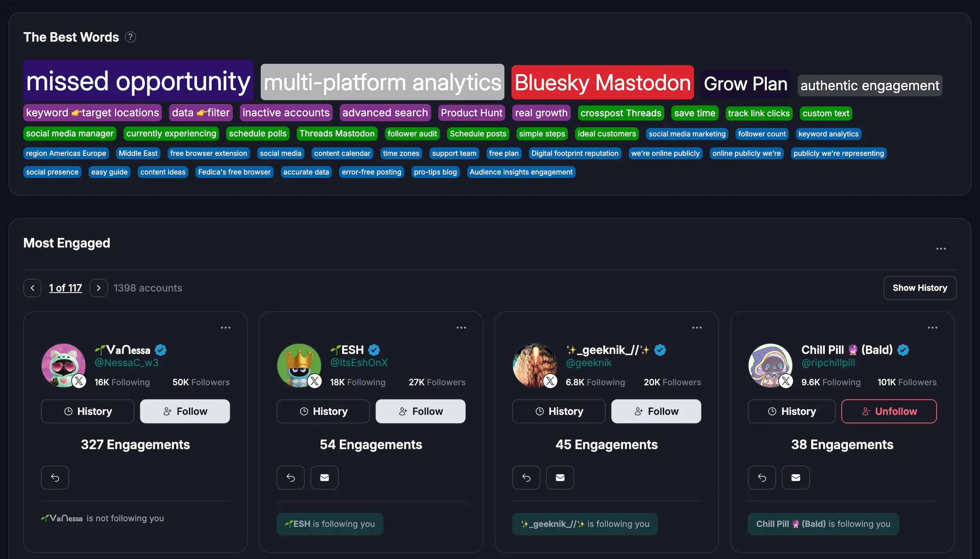The image size is (980, 559).
Task: Open three-dot menu on VaNessa's card
Action: [225, 327]
